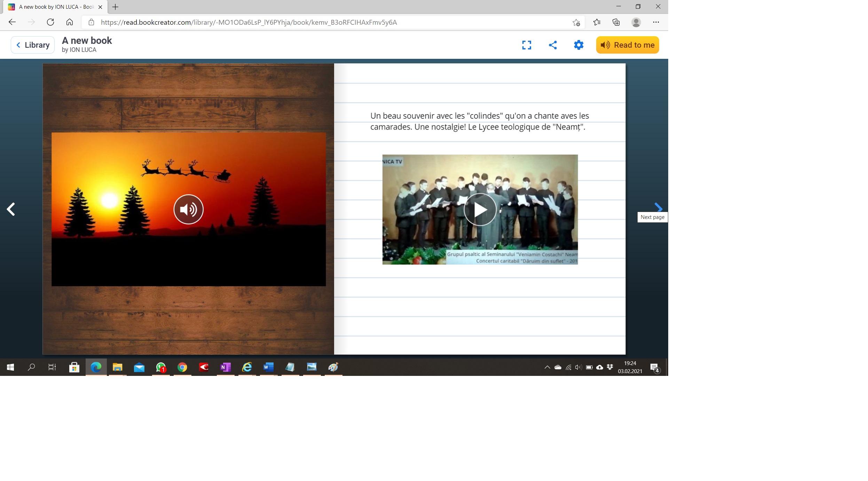Open the book settings gear
Screen dimensions: 868x481
[x=578, y=45]
